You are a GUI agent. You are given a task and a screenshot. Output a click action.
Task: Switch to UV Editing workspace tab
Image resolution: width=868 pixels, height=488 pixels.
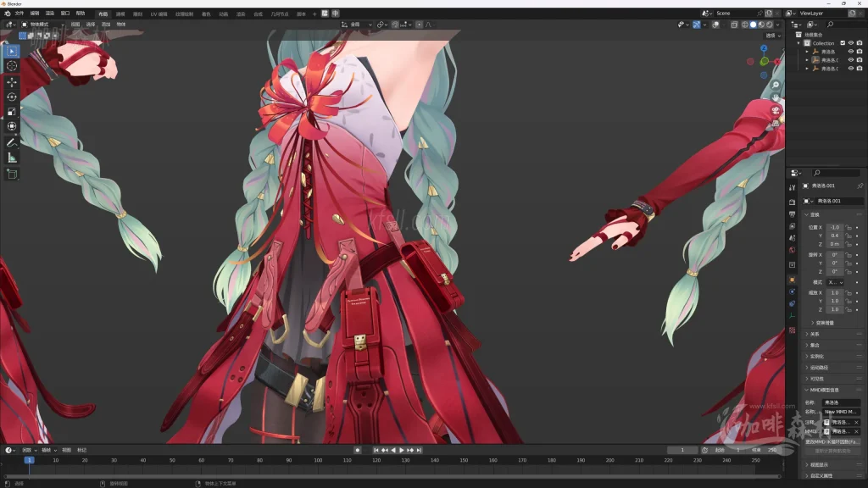pyautogui.click(x=159, y=14)
